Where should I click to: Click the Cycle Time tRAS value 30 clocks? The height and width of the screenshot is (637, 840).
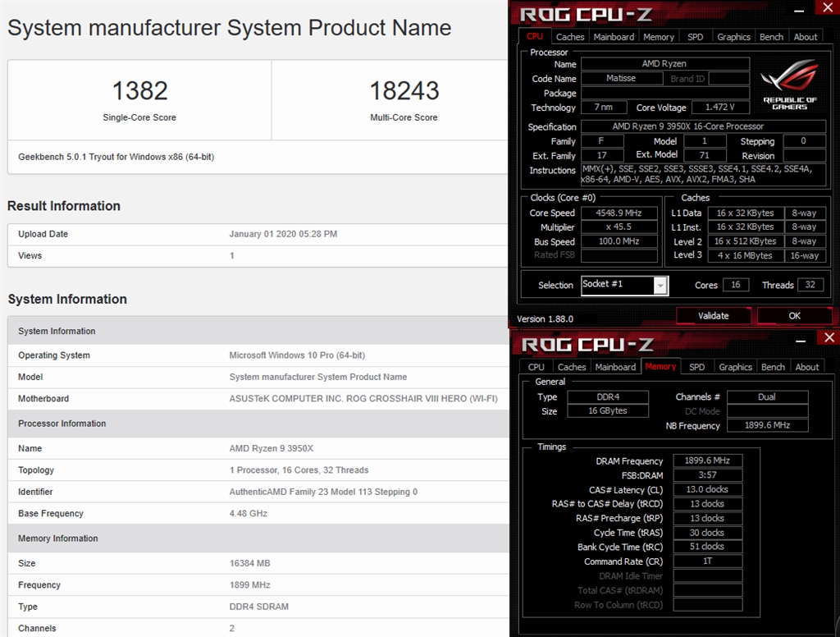[x=708, y=533]
